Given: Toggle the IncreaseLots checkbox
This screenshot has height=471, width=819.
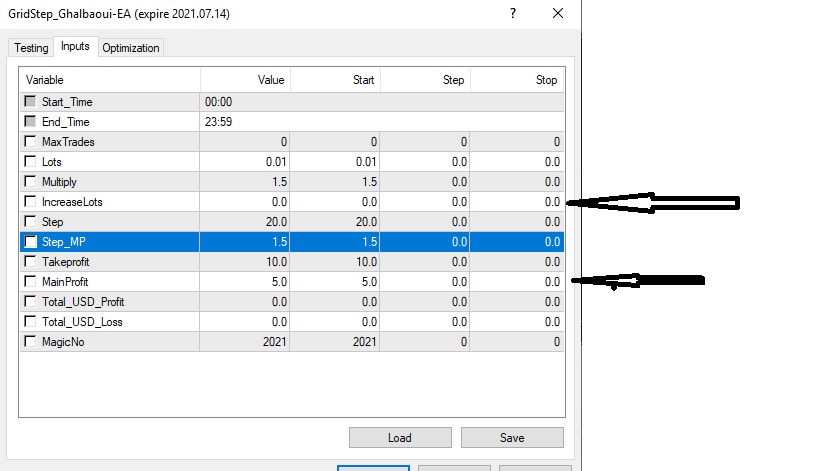Looking at the screenshot, I should click(31, 202).
